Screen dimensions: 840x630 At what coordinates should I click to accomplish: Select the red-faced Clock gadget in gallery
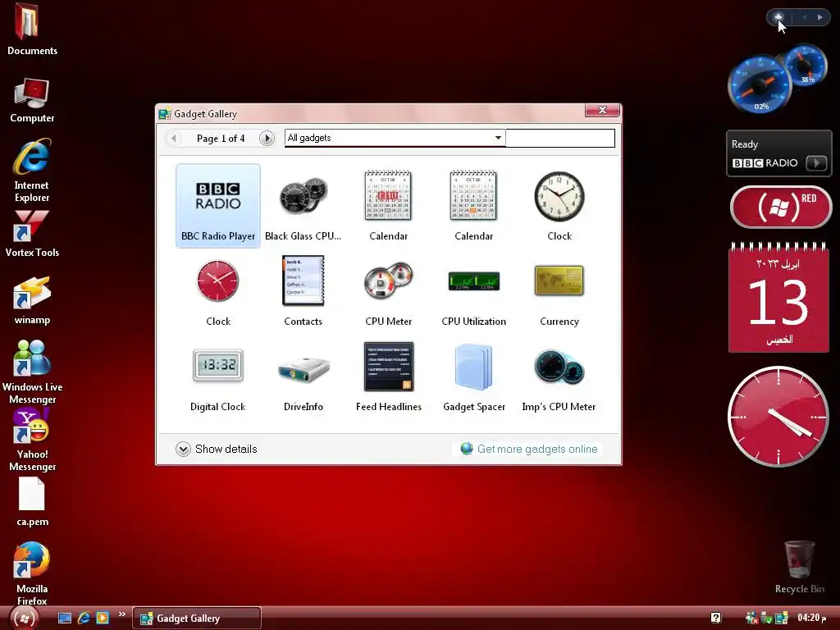(218, 292)
